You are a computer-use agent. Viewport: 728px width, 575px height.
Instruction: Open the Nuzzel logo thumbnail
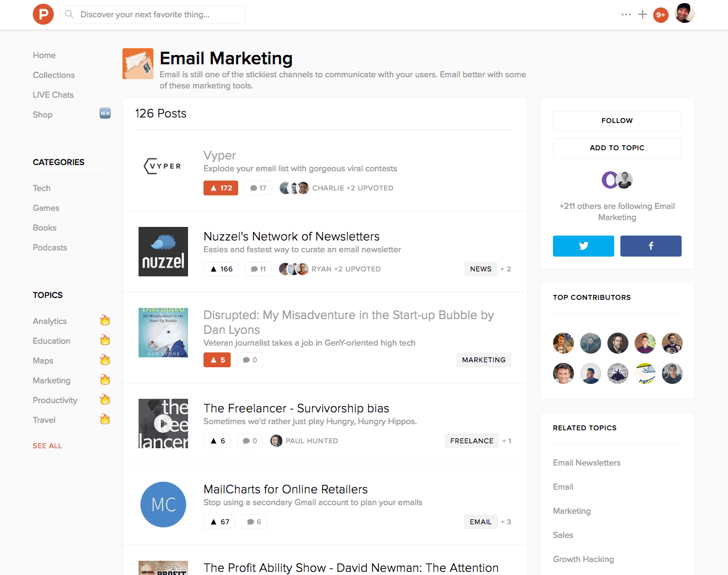pos(163,252)
